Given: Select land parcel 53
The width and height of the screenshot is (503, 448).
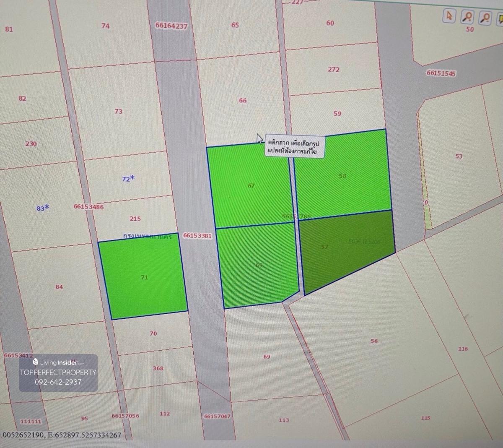Looking at the screenshot, I should tap(459, 156).
